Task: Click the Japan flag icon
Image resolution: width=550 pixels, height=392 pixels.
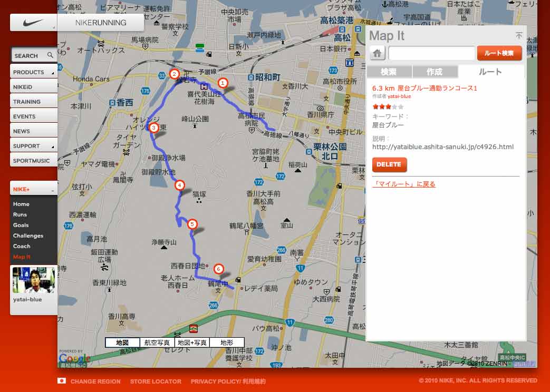Action: 62,381
